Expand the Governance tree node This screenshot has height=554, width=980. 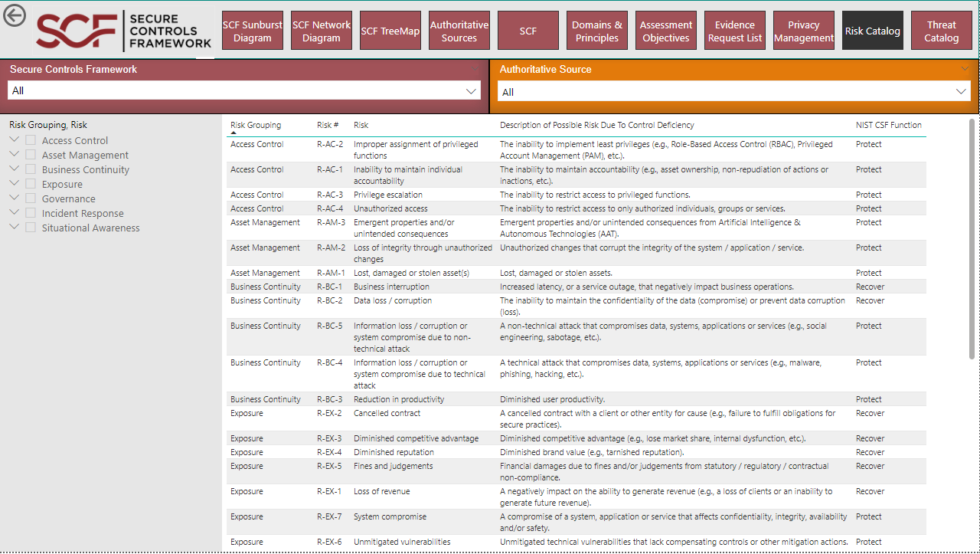tap(13, 198)
